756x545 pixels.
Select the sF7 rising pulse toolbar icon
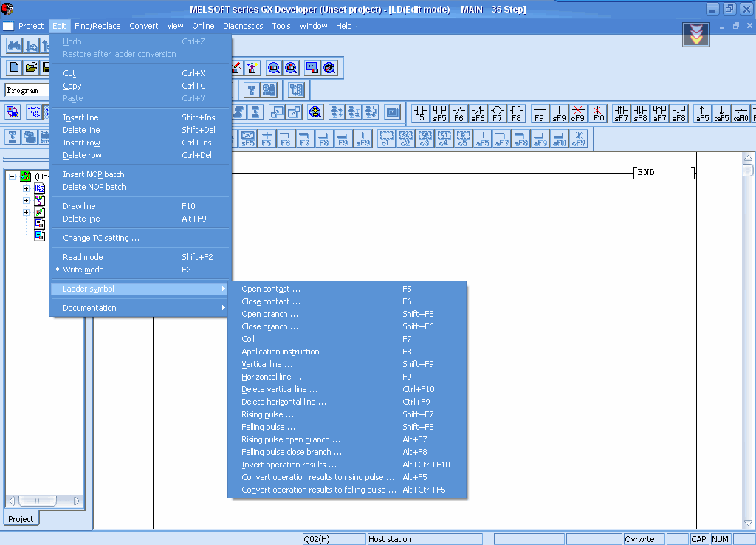(621, 113)
